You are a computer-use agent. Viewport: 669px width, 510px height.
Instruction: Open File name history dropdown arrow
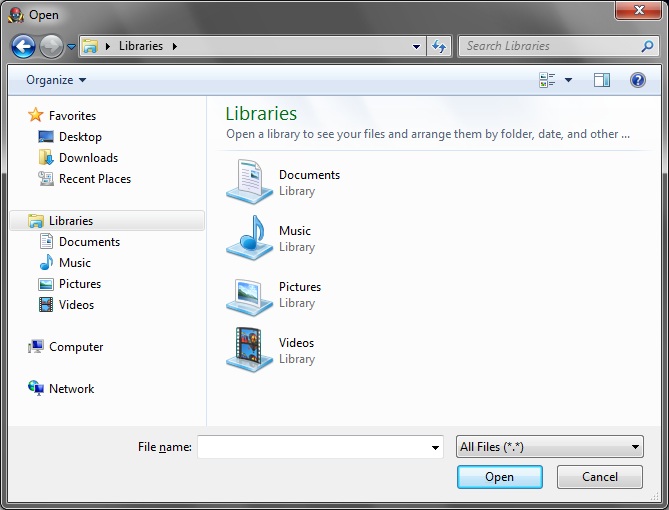[x=435, y=447]
